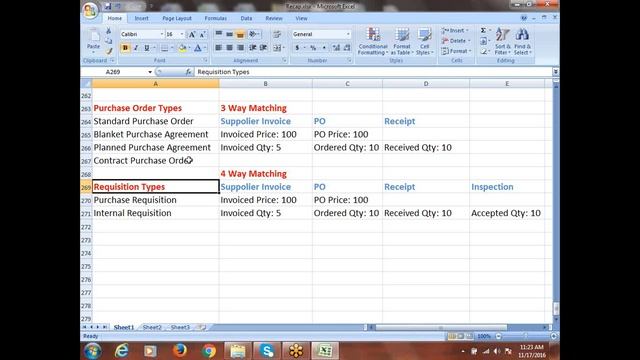The height and width of the screenshot is (360, 640).
Task: Switch to Sheet3 worksheet tab
Action: [x=180, y=327]
